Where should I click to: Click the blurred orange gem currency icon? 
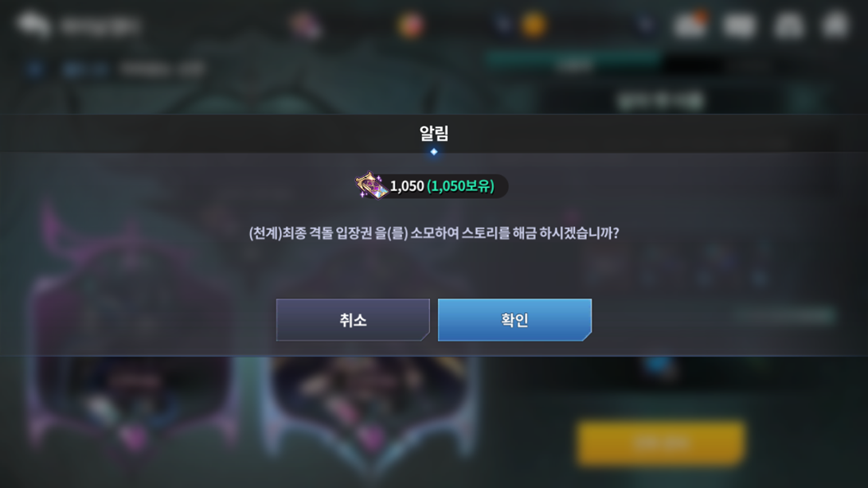point(411,25)
